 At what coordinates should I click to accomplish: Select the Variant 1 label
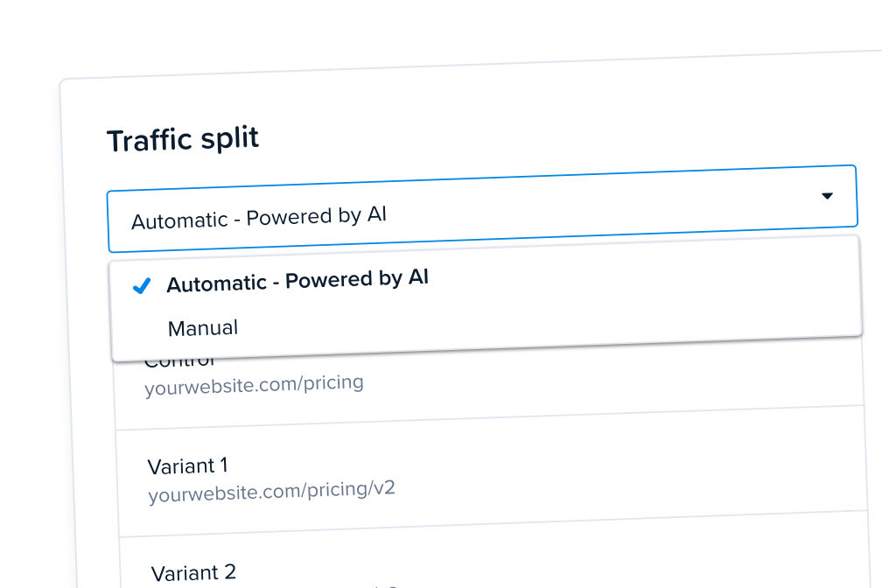[187, 465]
